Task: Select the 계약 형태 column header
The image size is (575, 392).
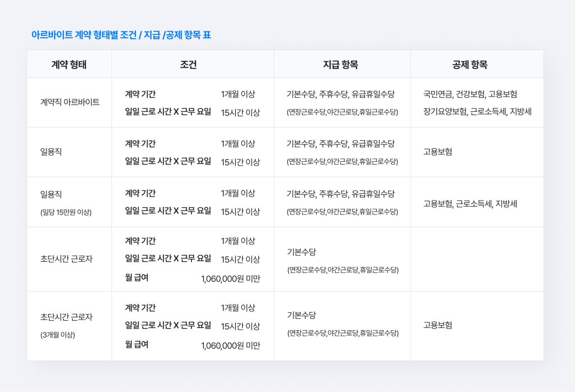Action: [69, 63]
